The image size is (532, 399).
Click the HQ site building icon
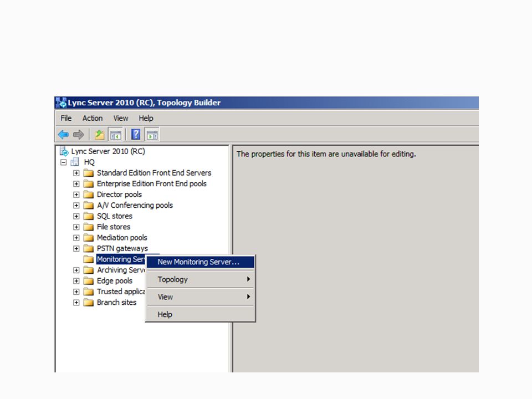75,162
